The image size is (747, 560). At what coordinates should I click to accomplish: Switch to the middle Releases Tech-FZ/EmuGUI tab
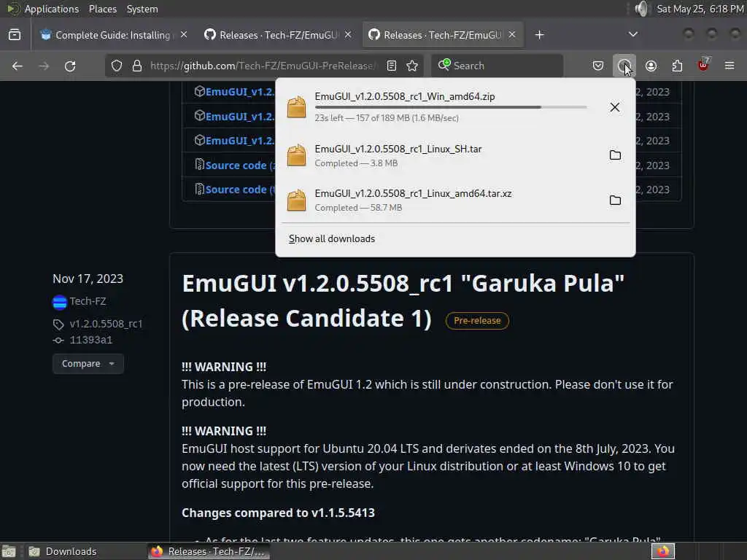pos(279,35)
